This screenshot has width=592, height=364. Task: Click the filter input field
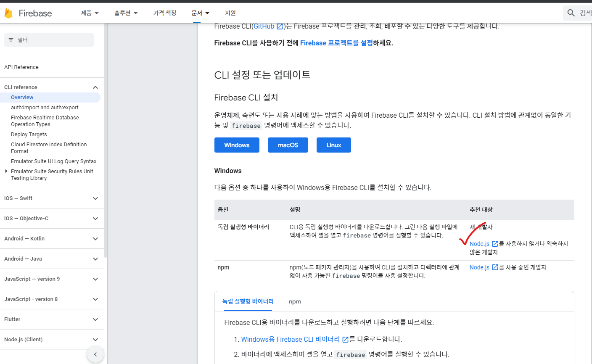click(x=49, y=40)
